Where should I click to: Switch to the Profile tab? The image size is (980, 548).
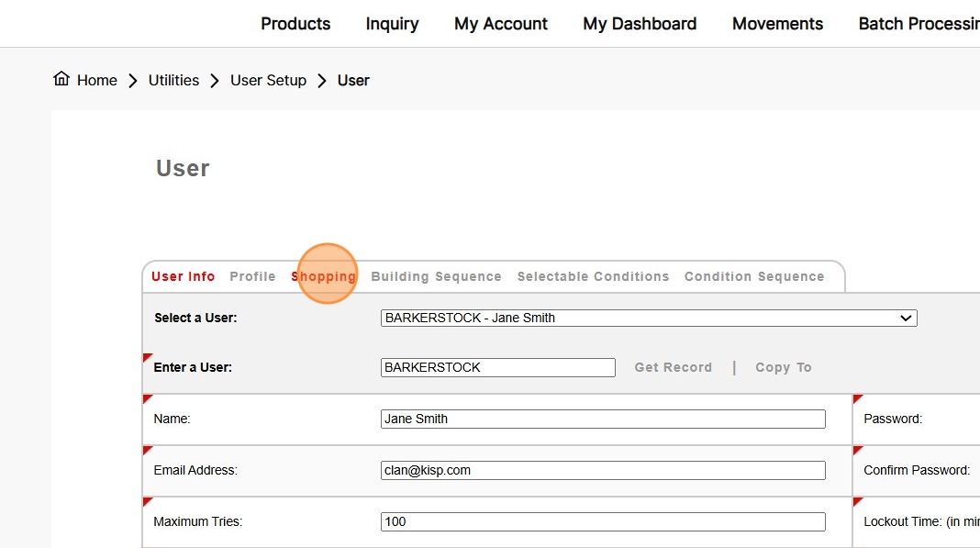click(252, 276)
